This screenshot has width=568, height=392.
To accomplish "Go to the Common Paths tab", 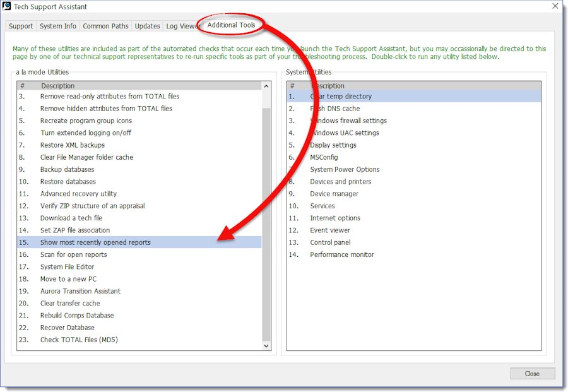I will [x=105, y=26].
